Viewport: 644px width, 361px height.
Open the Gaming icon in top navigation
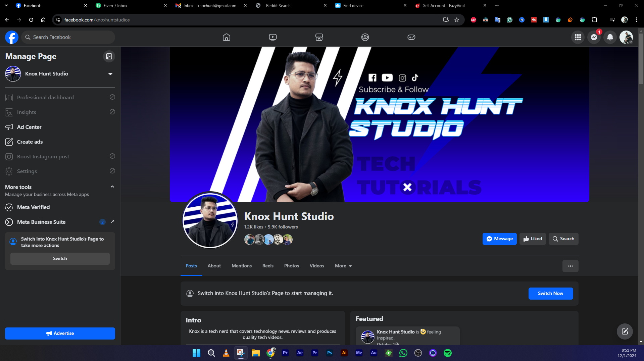(411, 37)
